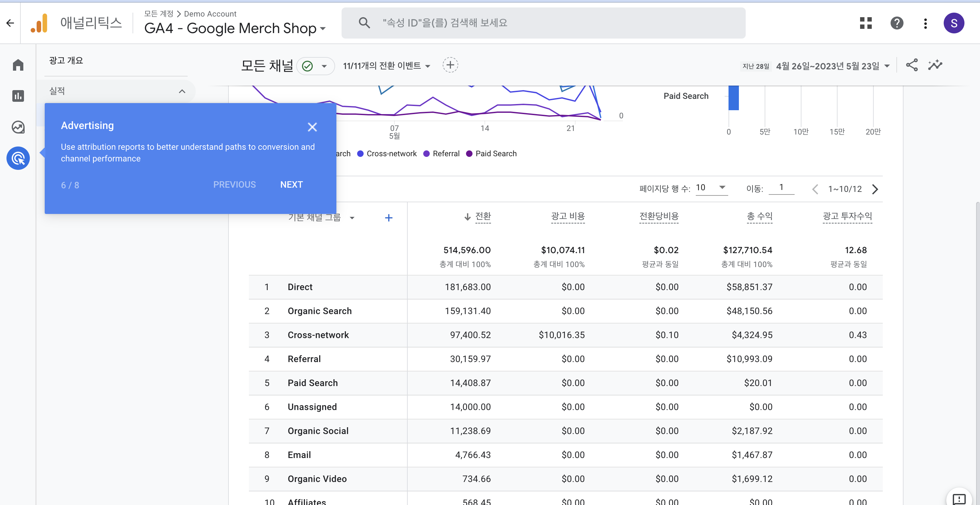Screen dimensions: 980x505
Task: Open the Explore icon in sidebar
Action: point(18,127)
